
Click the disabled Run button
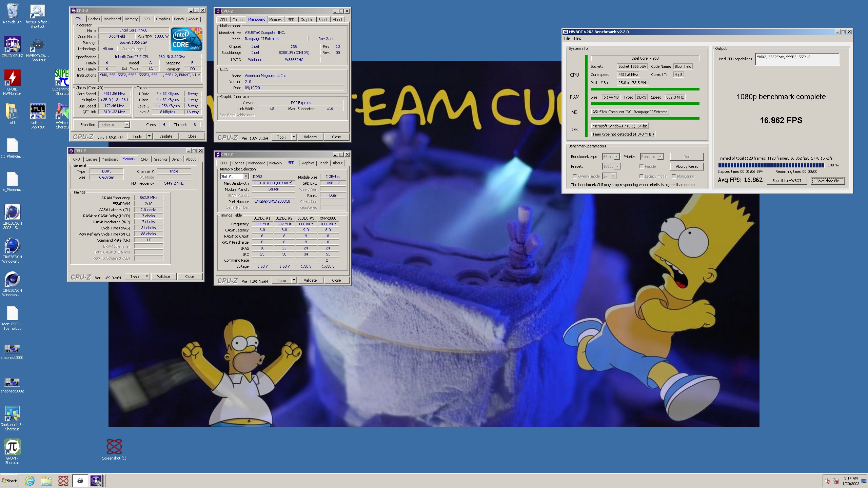pyautogui.click(x=687, y=157)
